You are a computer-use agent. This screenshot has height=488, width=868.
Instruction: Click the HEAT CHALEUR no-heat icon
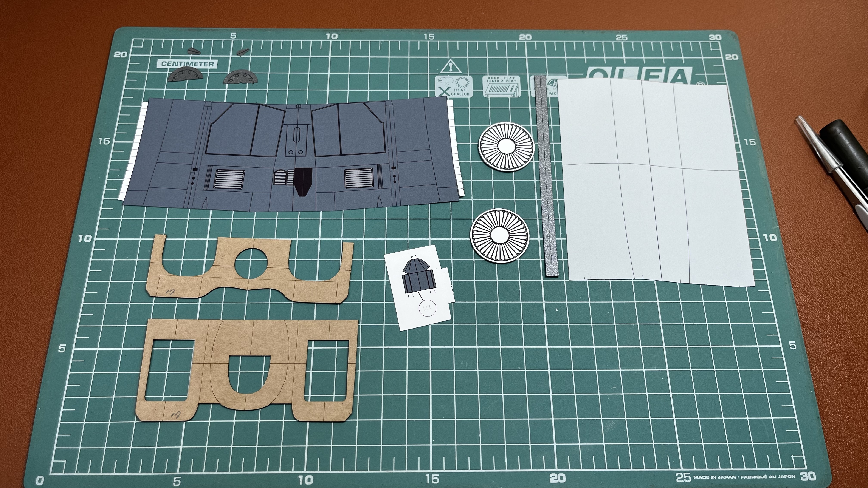click(x=454, y=86)
